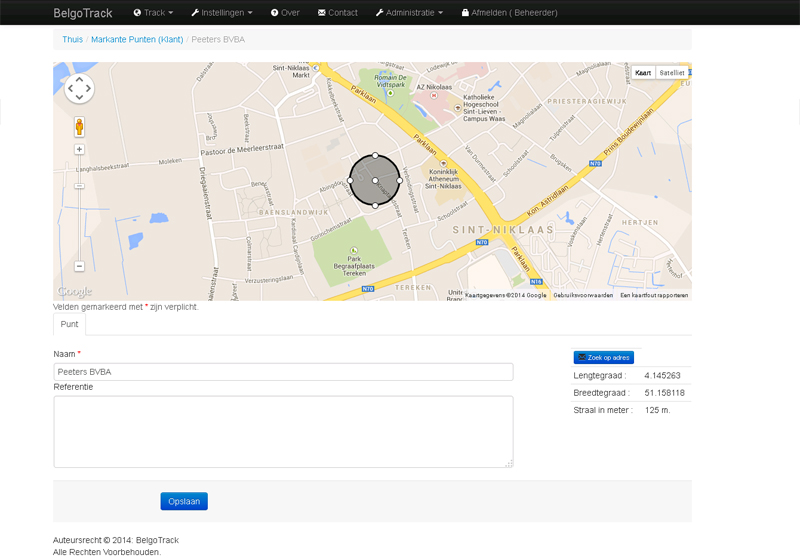Click the map zoom slider handle
This screenshot has height=558, width=800.
coord(79,186)
